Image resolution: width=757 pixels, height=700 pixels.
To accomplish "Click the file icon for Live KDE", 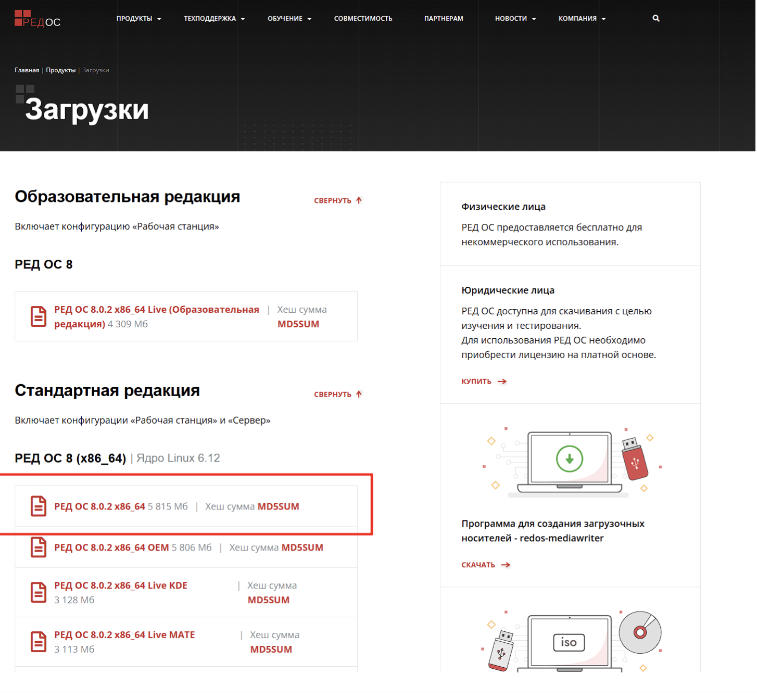I will pyautogui.click(x=39, y=592).
